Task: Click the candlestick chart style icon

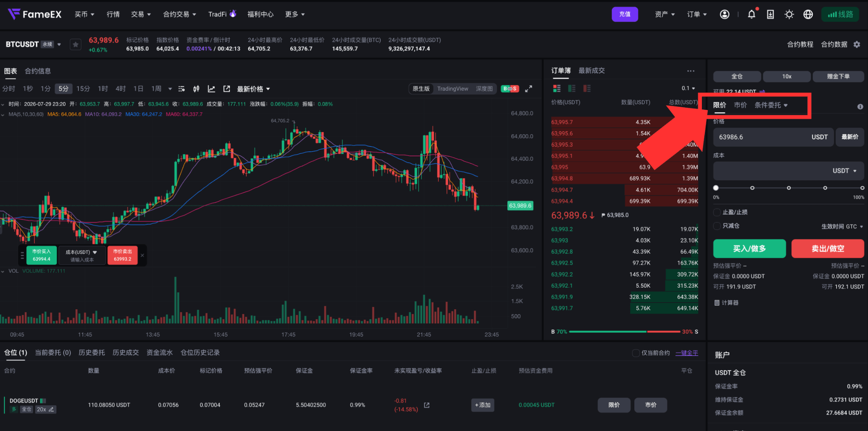Action: tap(196, 89)
